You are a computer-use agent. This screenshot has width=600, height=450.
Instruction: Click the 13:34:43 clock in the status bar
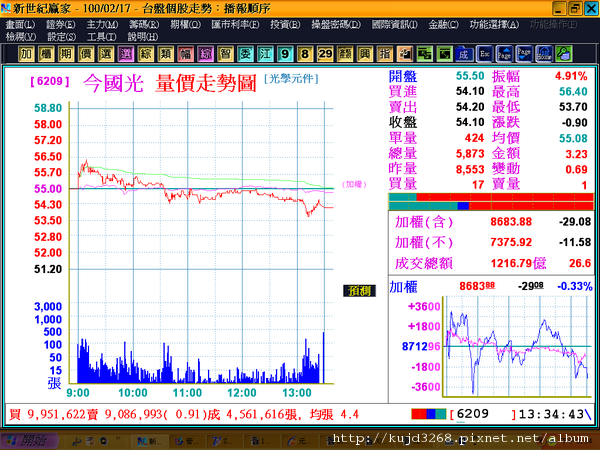tap(551, 414)
